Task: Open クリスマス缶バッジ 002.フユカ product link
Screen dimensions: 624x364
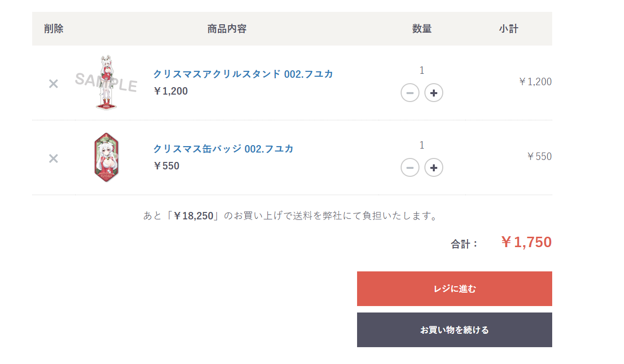Action: pyautogui.click(x=223, y=149)
